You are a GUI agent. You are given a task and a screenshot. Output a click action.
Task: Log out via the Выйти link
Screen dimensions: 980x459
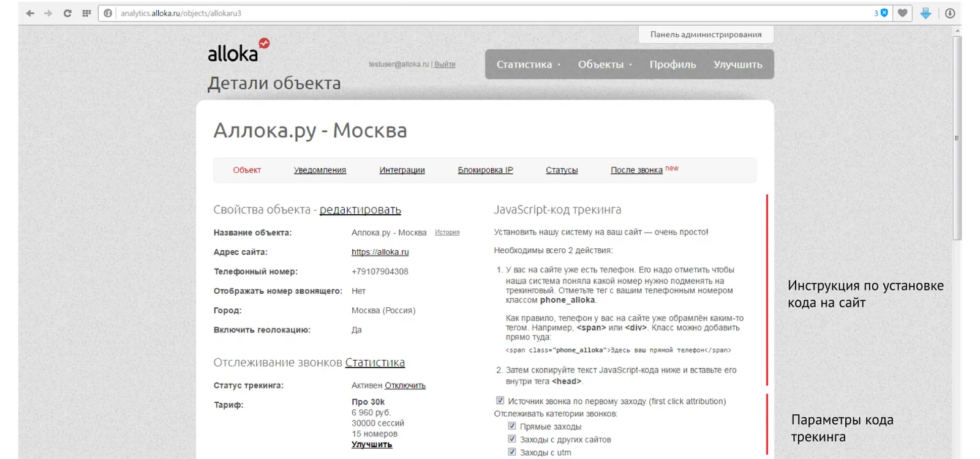coord(445,64)
